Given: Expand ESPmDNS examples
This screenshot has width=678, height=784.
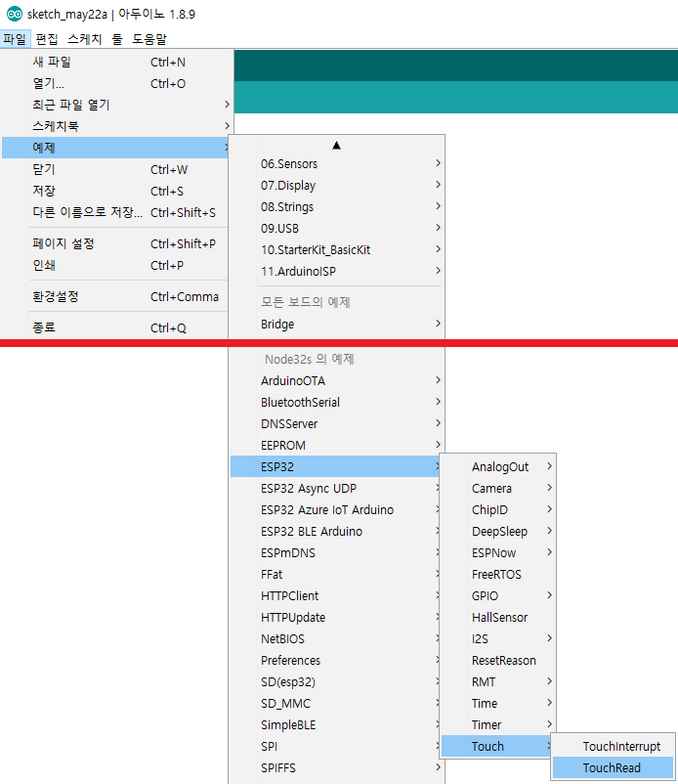Looking at the screenshot, I should (335, 553).
